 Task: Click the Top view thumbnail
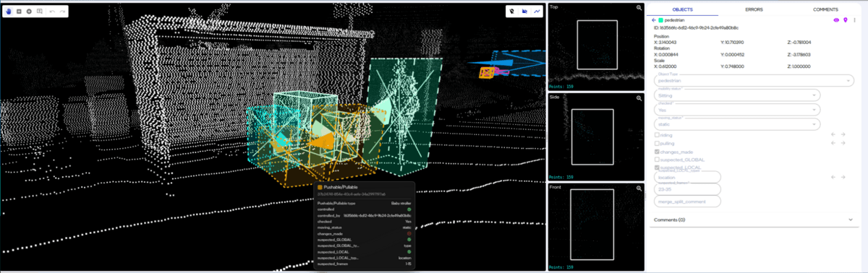(x=597, y=45)
